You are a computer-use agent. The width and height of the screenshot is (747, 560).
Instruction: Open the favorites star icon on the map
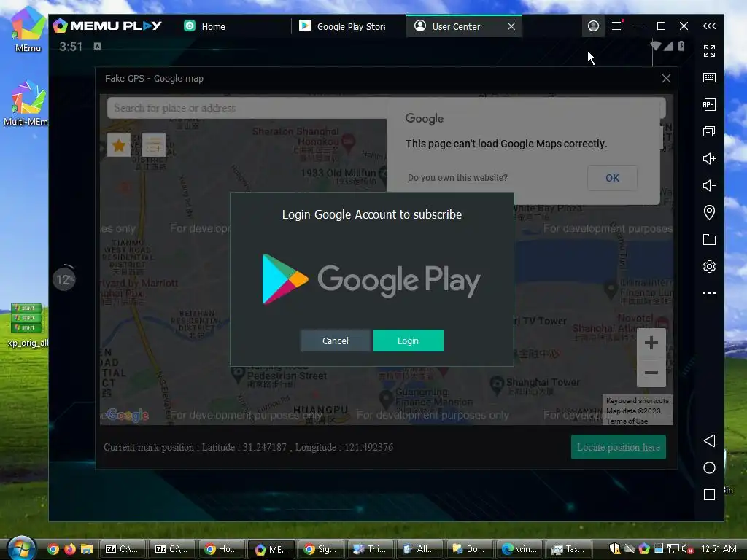pos(119,145)
